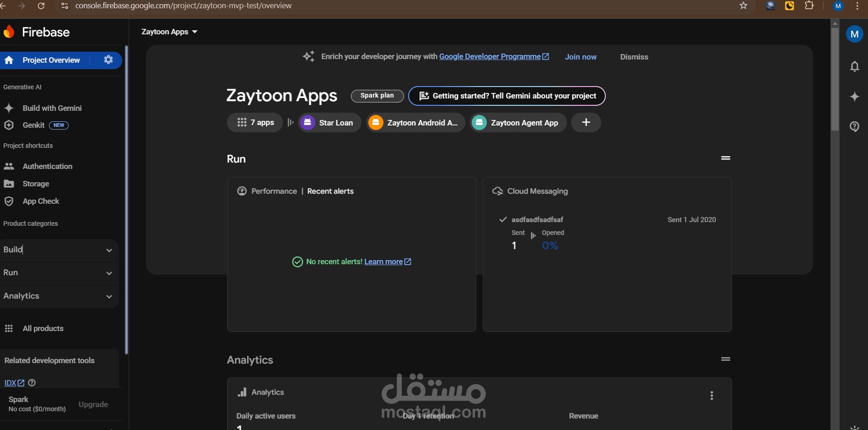The height and width of the screenshot is (430, 868).
Task: Open All products
Action: [x=43, y=328]
